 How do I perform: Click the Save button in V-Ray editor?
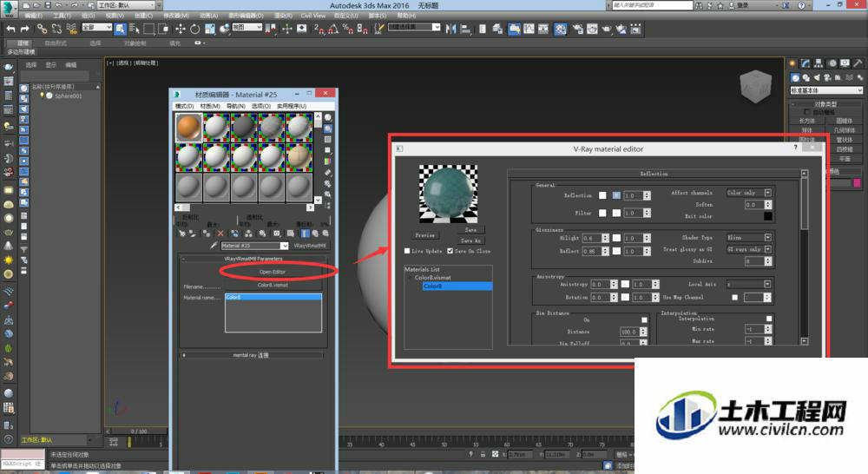(x=470, y=230)
